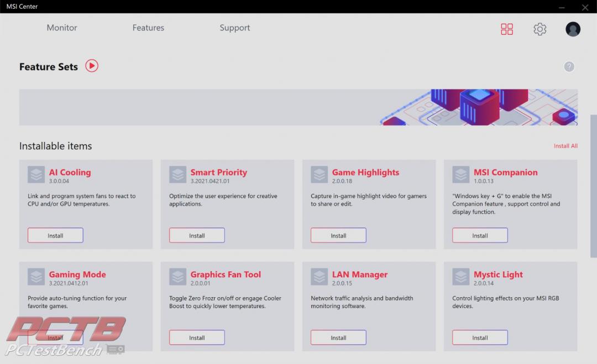Open settings via the gear icon
This screenshot has height=364, width=597.
pos(540,29)
